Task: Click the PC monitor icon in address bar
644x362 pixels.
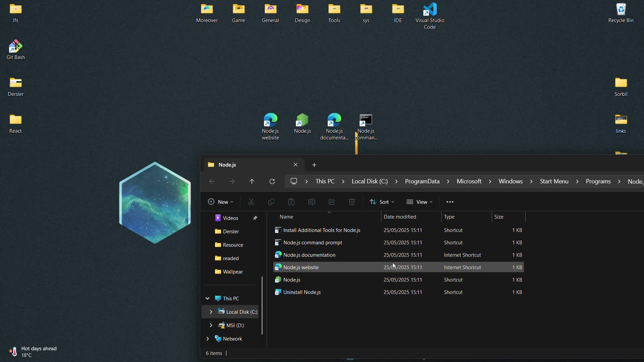Action: (294, 181)
